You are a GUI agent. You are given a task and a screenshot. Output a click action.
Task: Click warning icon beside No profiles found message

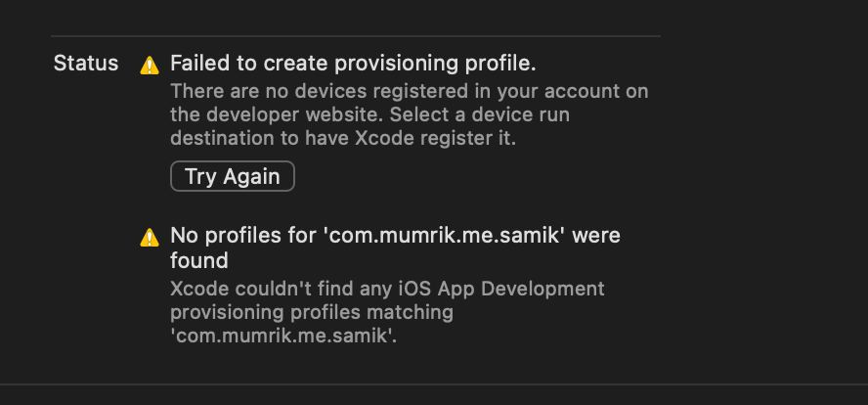150,237
